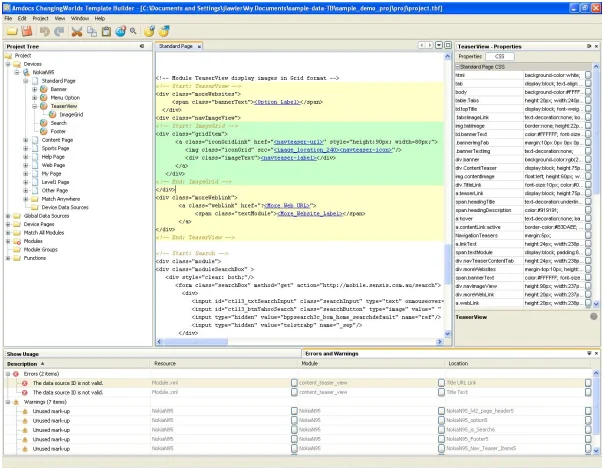Click the gray circle beside TeaserView description

(x=594, y=317)
